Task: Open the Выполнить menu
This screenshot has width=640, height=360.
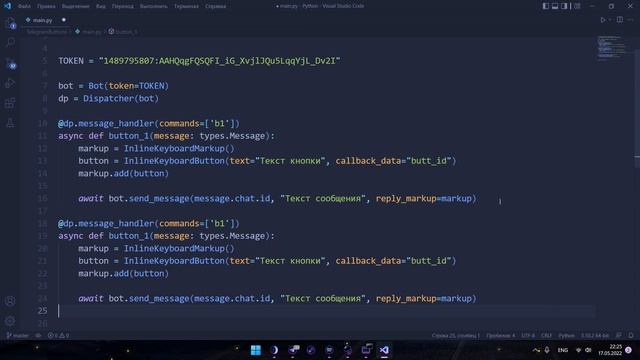Action: (x=153, y=7)
